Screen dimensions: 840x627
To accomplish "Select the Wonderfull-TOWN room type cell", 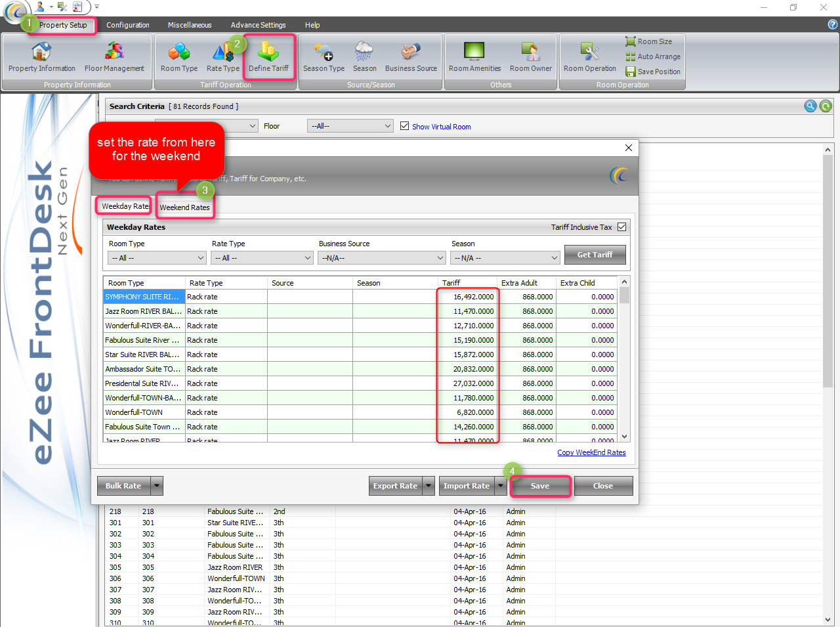I will pos(144,412).
